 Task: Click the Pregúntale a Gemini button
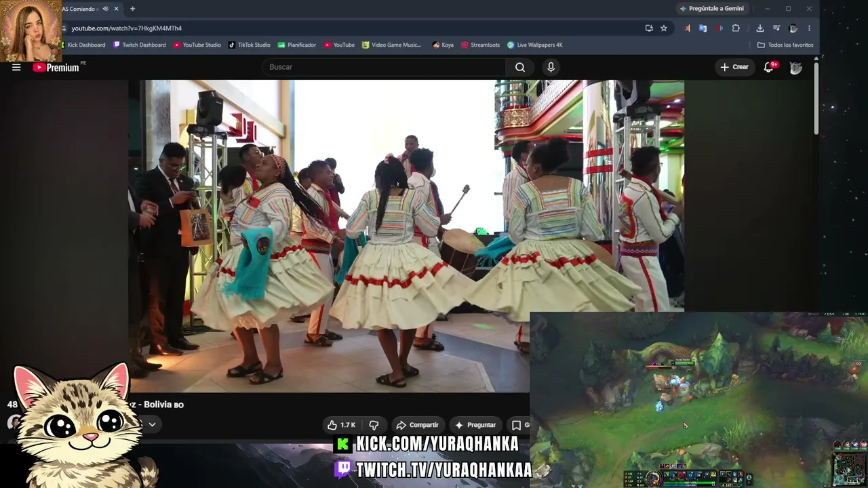click(x=711, y=9)
